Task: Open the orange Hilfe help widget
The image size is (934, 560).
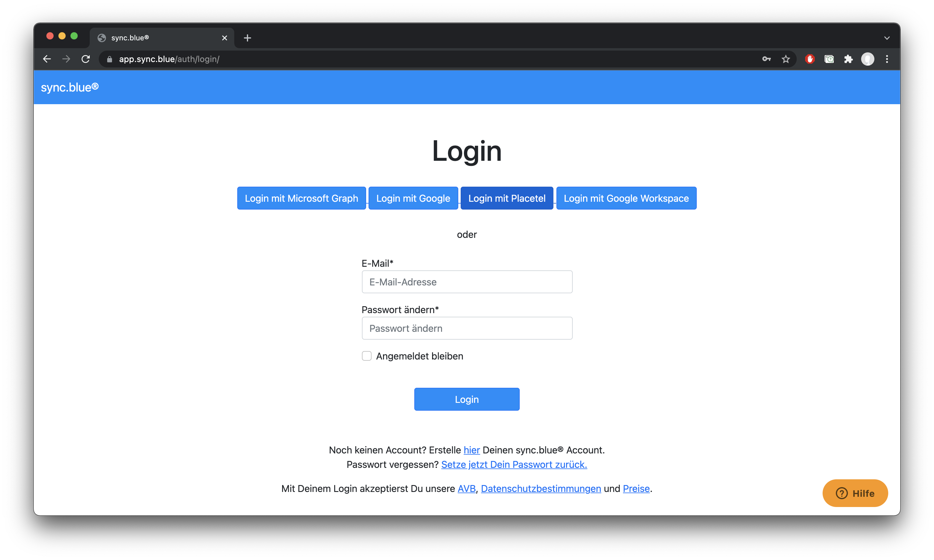Action: tap(855, 493)
